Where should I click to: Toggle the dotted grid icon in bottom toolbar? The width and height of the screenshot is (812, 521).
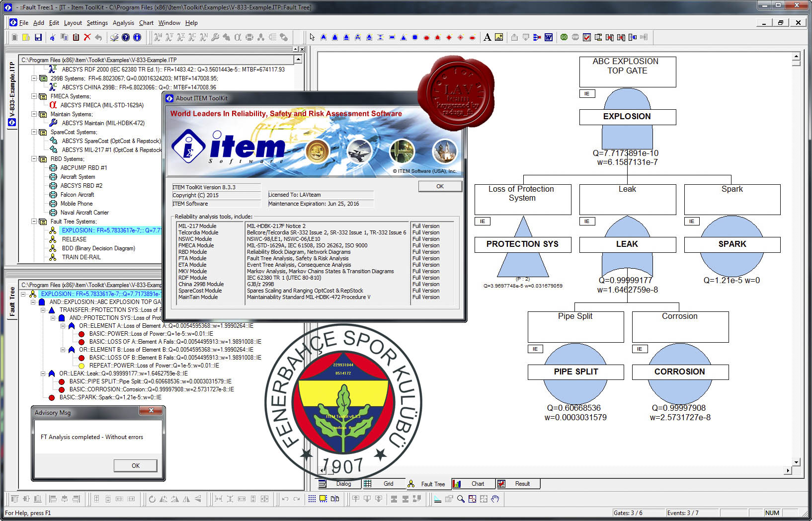312,499
